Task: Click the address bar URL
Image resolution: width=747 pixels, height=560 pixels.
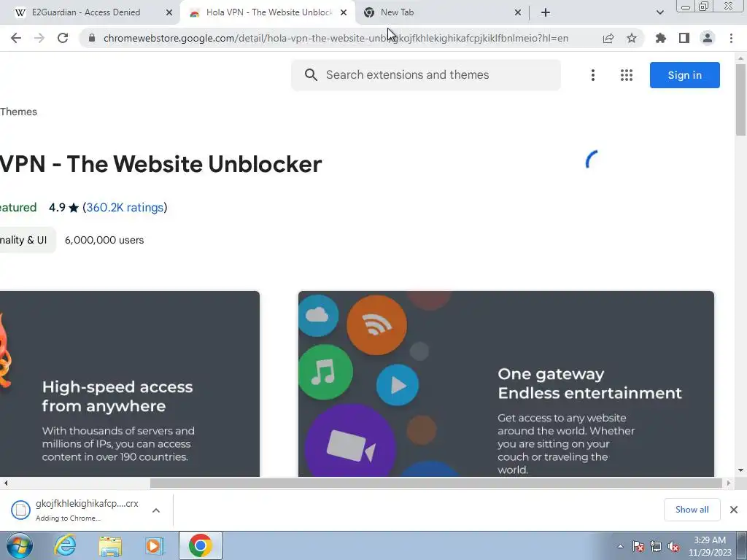Action: coord(336,38)
